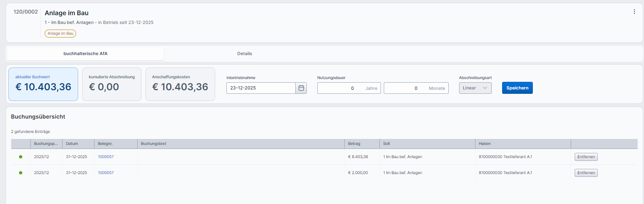Screen dimensions: 644x204
Task: Select the Anschaffungskosten card
Action: [x=180, y=84]
